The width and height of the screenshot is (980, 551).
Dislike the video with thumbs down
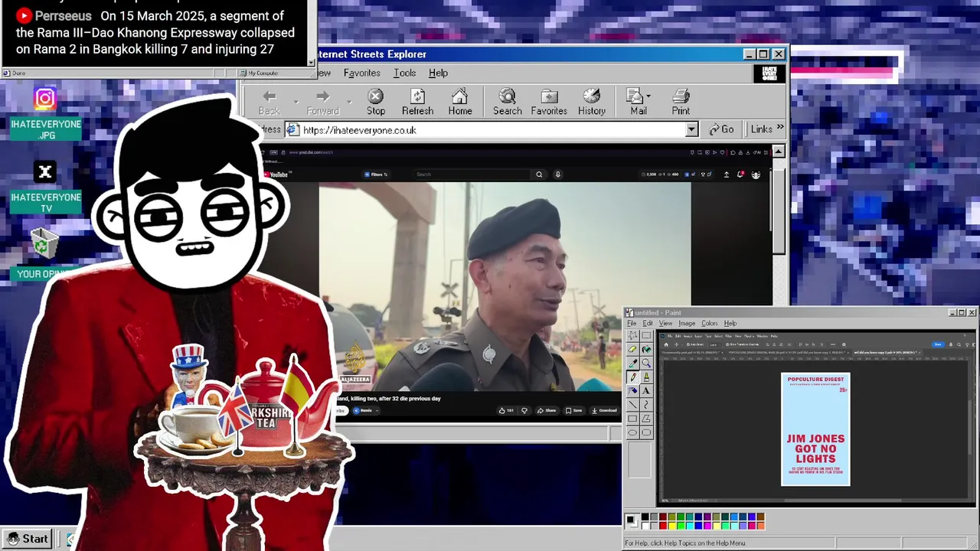click(x=524, y=410)
